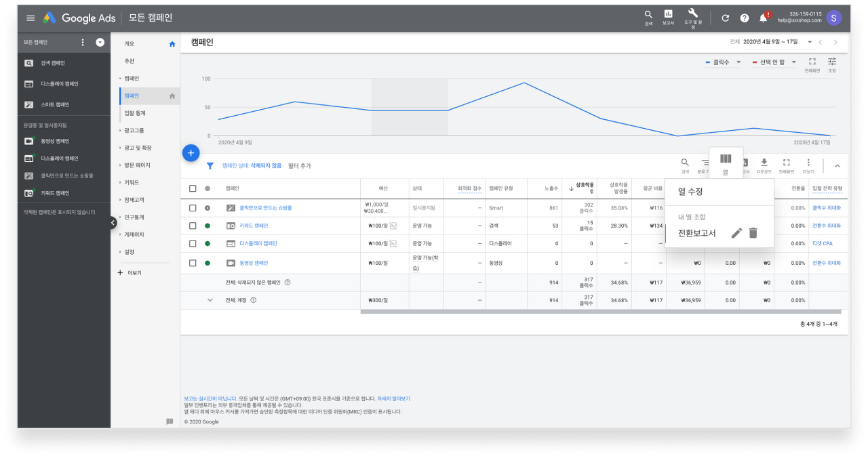Expand the 전체: 계정 summary row
The width and height of the screenshot is (868, 458).
point(210,300)
